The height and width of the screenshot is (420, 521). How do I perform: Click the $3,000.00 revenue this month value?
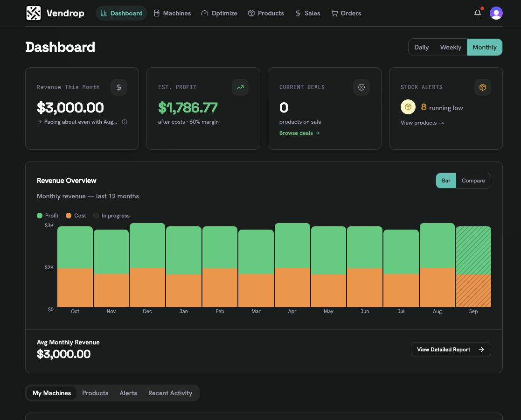pyautogui.click(x=70, y=107)
